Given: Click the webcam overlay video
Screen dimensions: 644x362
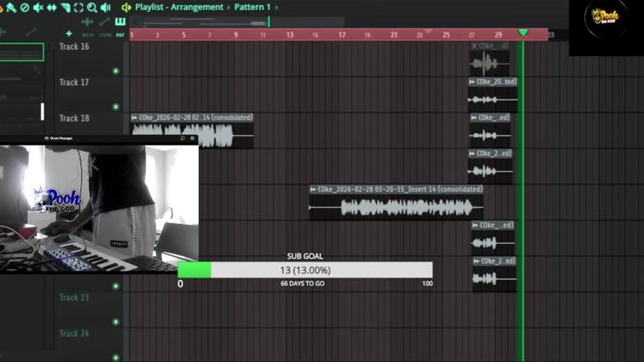Looking at the screenshot, I should pos(99,208).
